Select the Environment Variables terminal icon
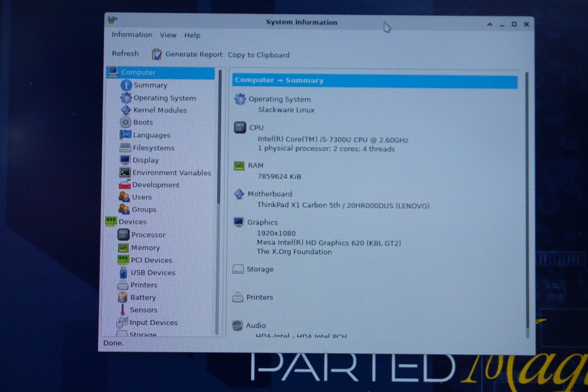The height and width of the screenshot is (392, 588). (125, 172)
